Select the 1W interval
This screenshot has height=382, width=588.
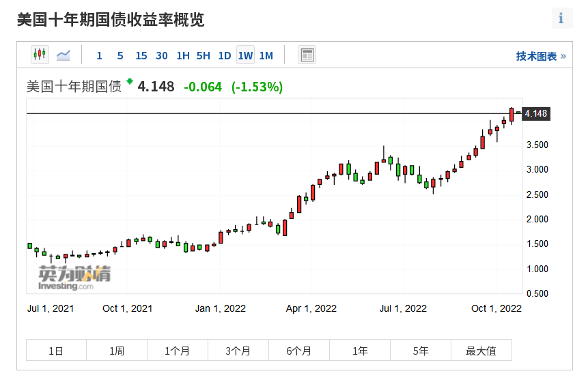pos(245,55)
